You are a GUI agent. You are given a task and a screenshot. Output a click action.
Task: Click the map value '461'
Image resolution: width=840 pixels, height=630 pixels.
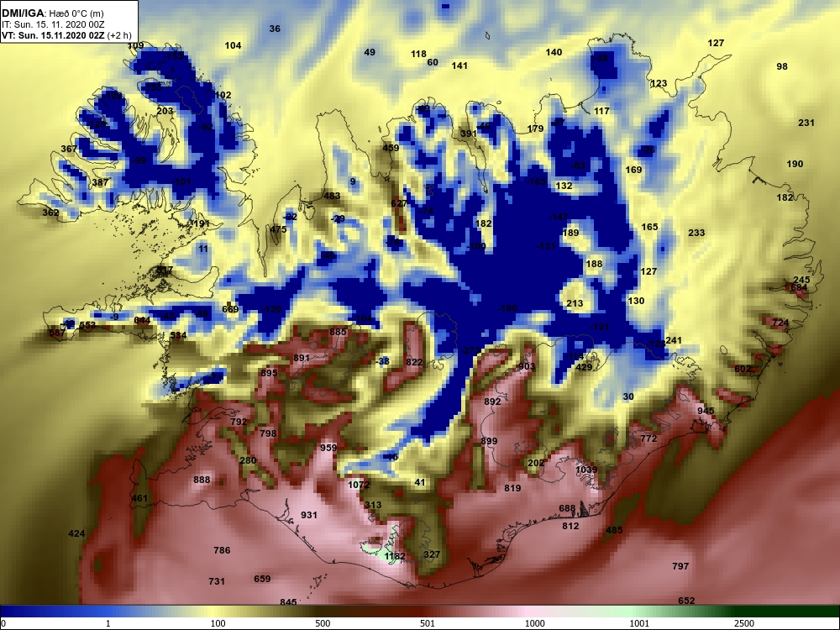click(139, 498)
